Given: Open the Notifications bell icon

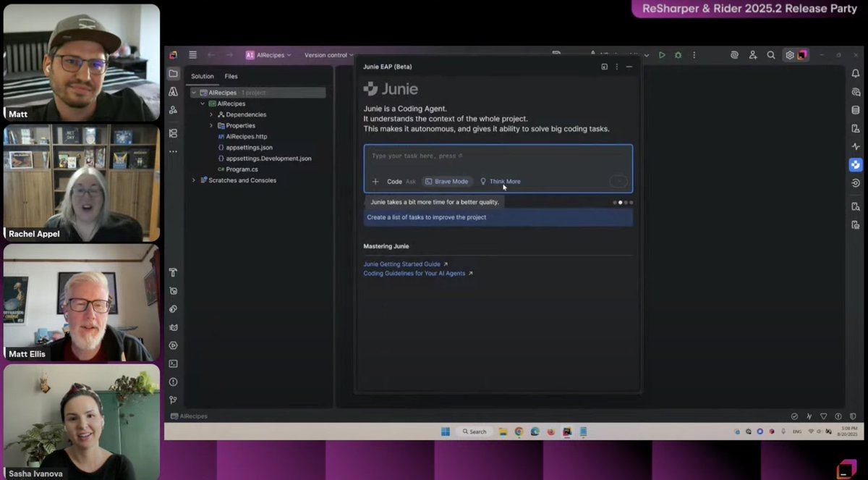Looking at the screenshot, I should (856, 74).
